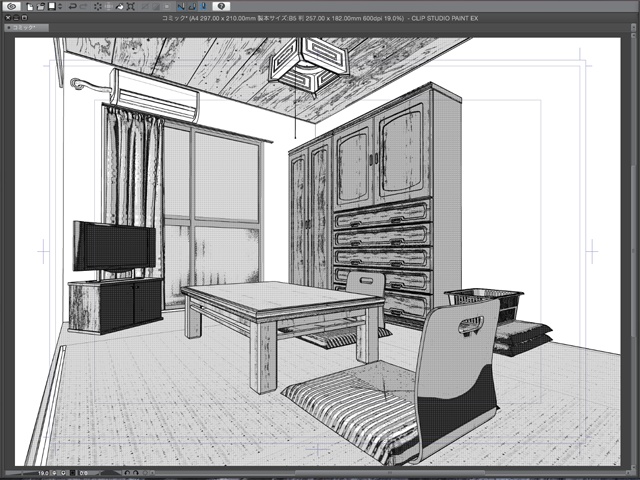The width and height of the screenshot is (640, 480).
Task: Redo the greyed-out action arrow
Action: click(x=84, y=7)
